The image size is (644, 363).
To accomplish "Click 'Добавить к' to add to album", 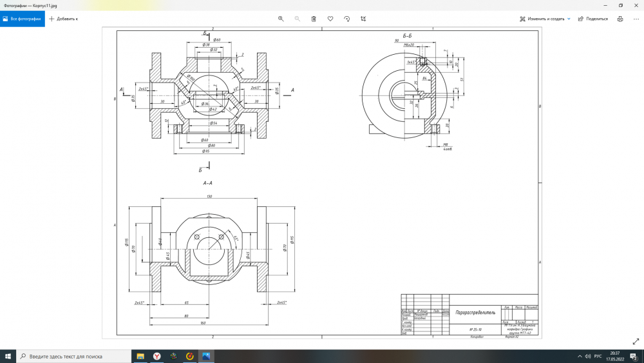I will [64, 19].
